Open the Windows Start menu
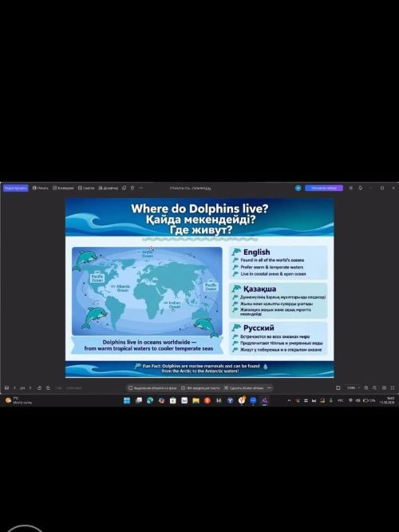399x532 pixels. coord(127,401)
